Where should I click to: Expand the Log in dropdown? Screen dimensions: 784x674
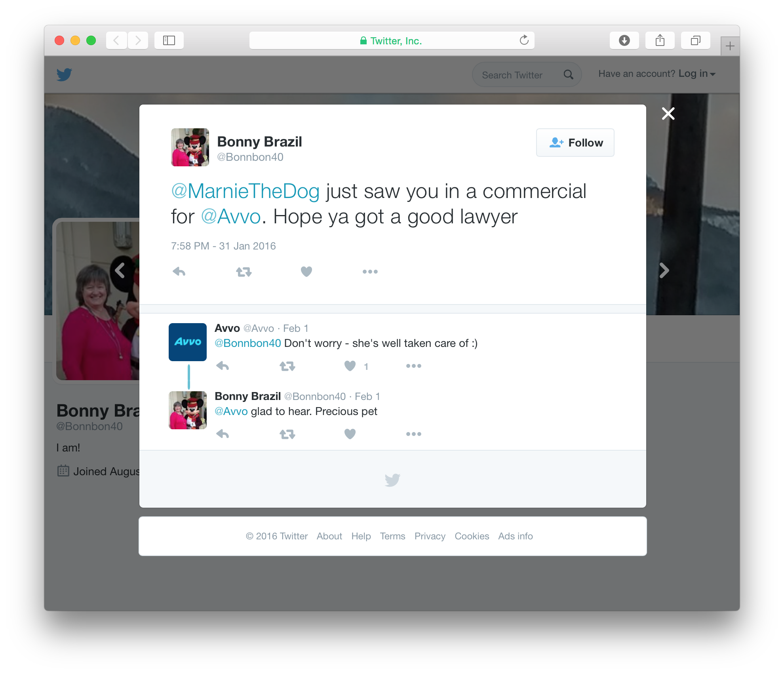pos(697,74)
